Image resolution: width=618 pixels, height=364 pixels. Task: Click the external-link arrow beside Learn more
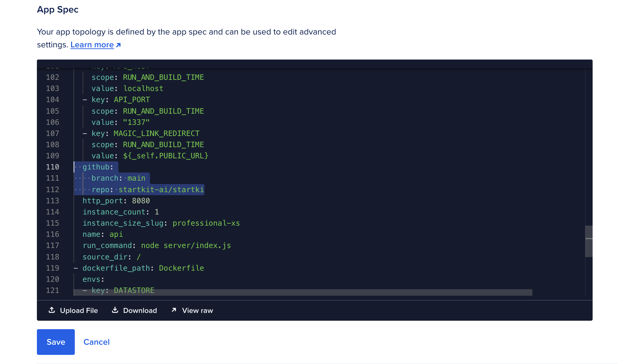[118, 44]
